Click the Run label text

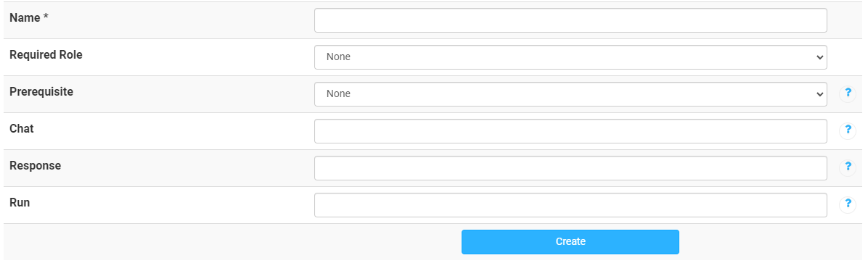20,202
